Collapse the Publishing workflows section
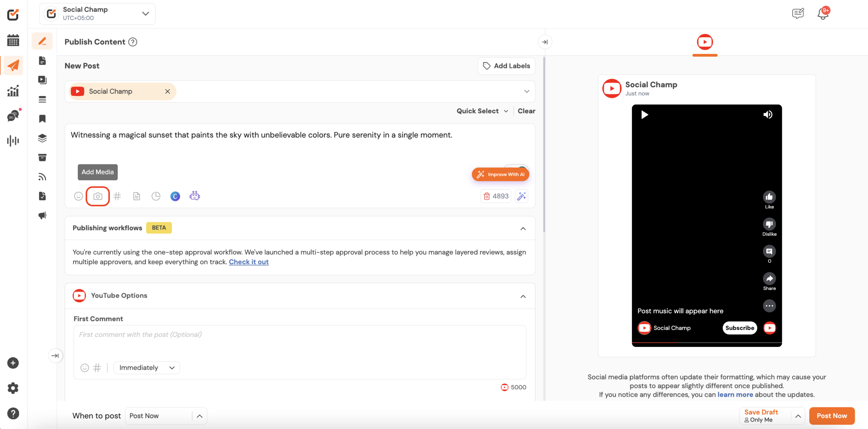Screen dimensions: 868x429 [523, 228]
